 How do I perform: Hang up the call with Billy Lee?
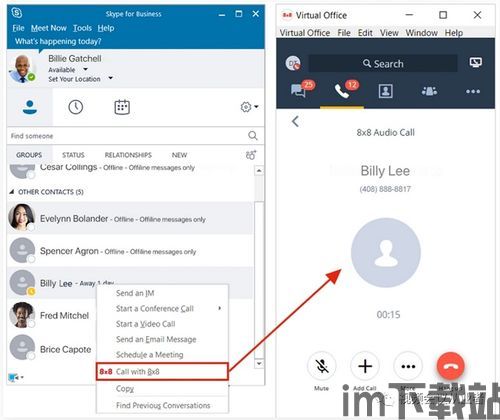click(x=451, y=366)
